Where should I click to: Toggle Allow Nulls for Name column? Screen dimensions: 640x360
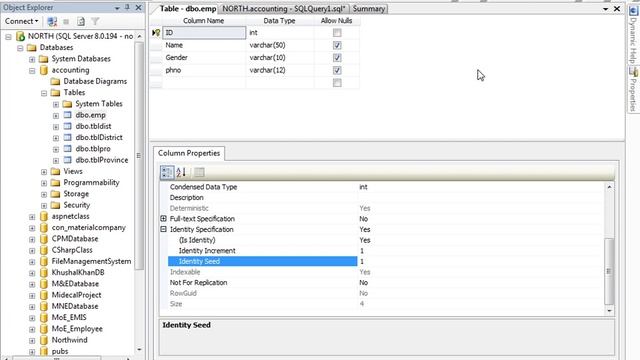coord(337,45)
